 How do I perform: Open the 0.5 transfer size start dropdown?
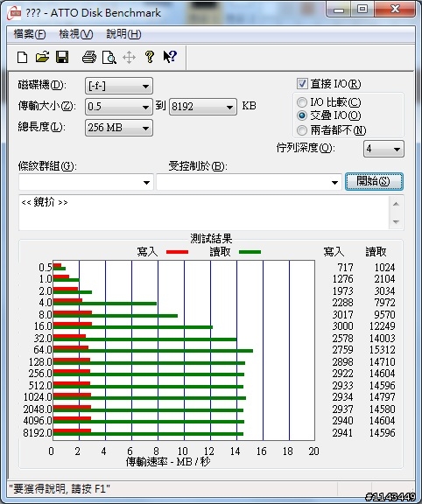click(119, 107)
